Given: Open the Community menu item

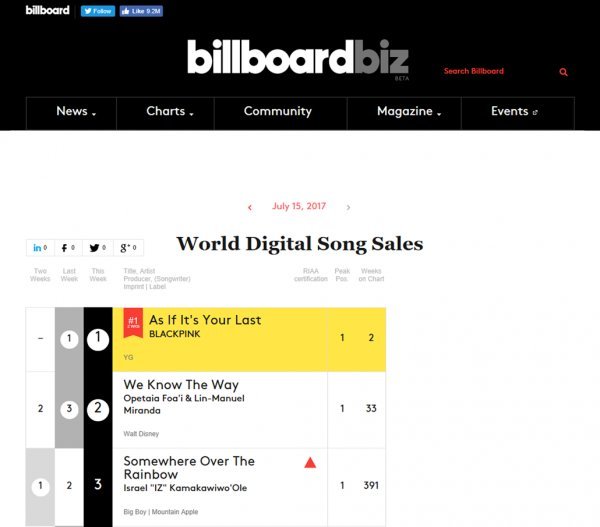Looking at the screenshot, I should tap(278, 112).
